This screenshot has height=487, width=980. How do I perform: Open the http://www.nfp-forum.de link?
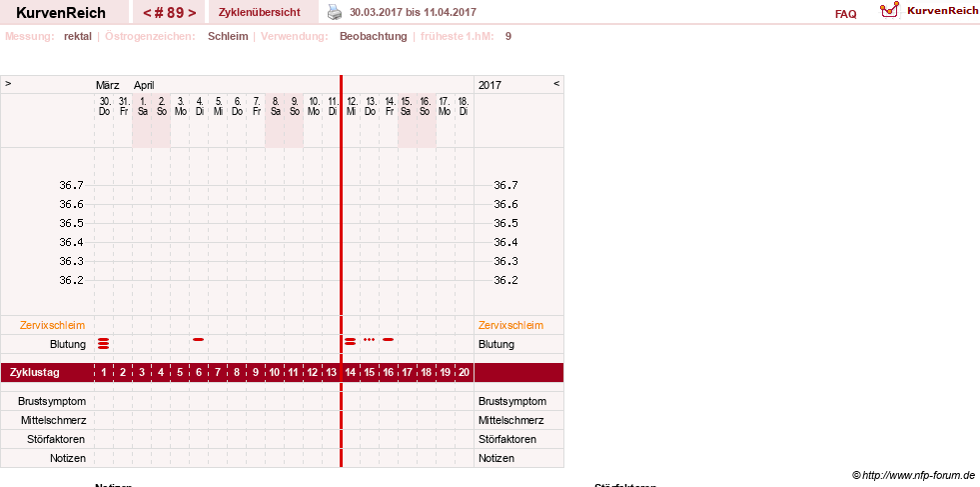[x=918, y=475]
